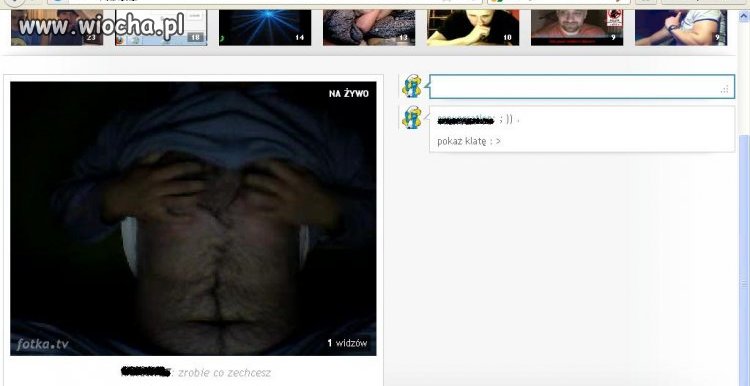Click the smurf avatar beside the chat input
The image size is (750, 386).
pos(411,86)
